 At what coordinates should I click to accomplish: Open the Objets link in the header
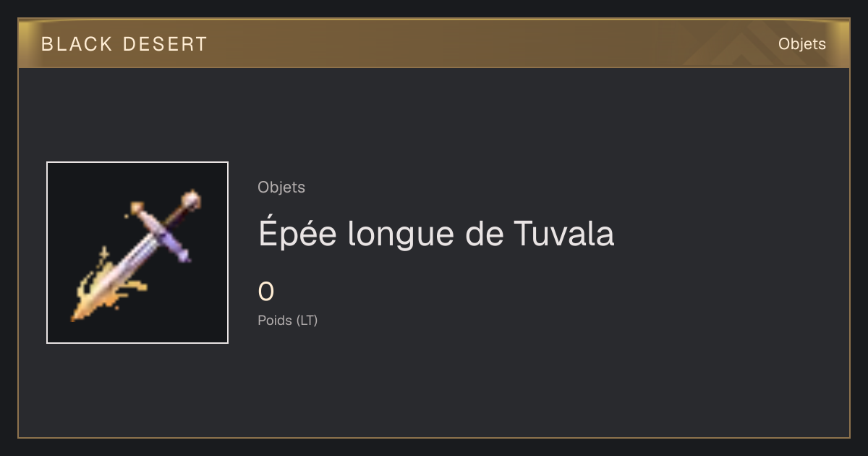tap(801, 44)
